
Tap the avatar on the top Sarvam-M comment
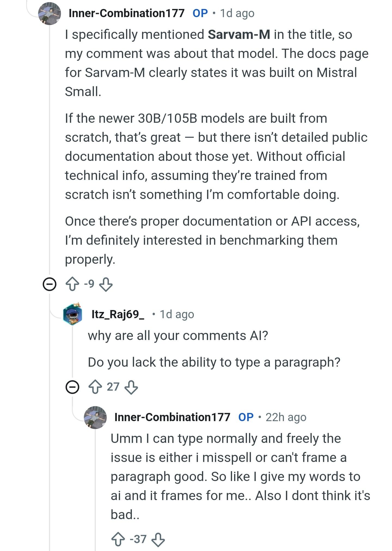pos(49,14)
